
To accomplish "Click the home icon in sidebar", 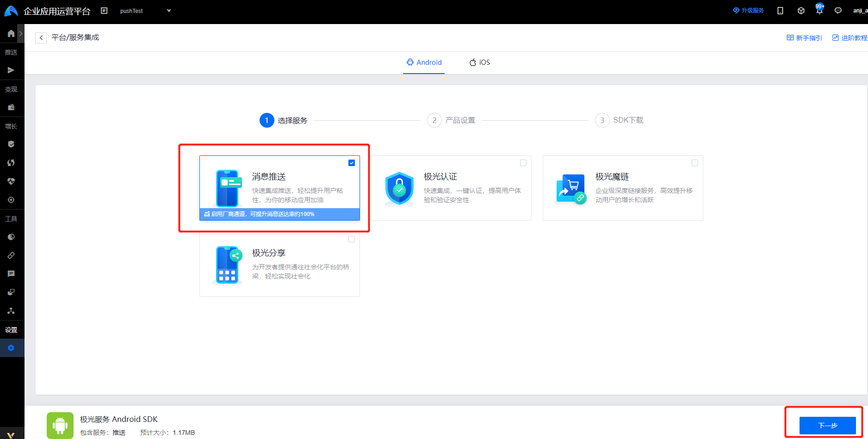I will [11, 33].
